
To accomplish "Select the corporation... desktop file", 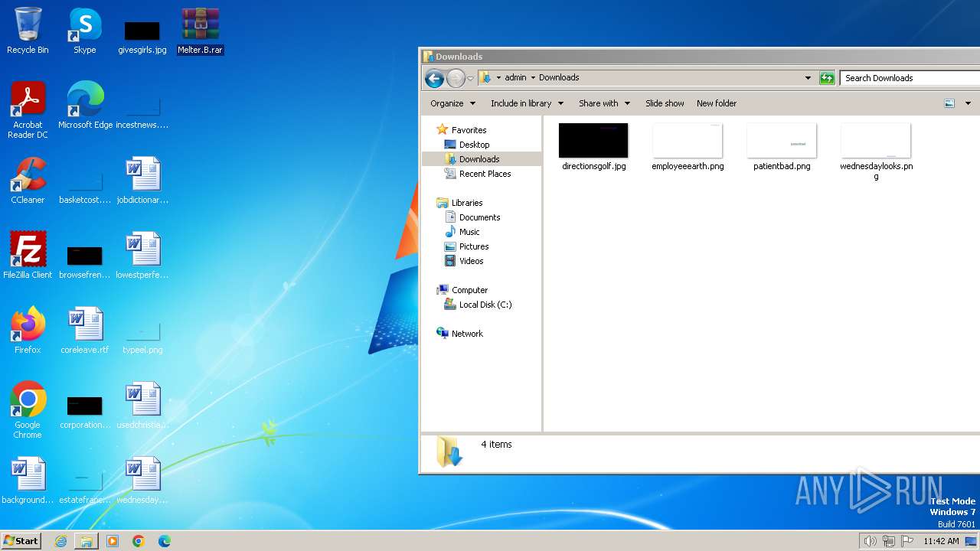I will (85, 412).
